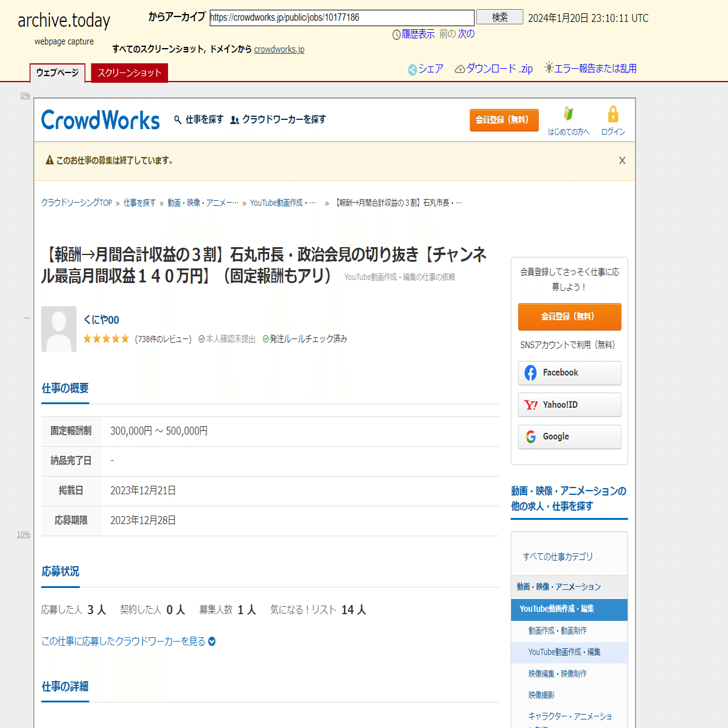Click the magnifier icon beside 仕事を探す
Viewport: 728px width, 728px height.
tap(177, 120)
